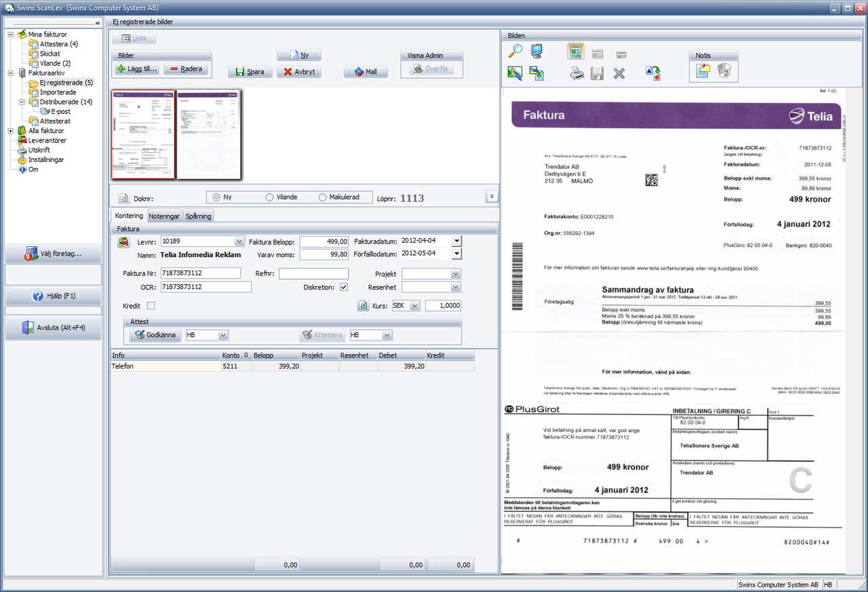
Task: Click the Godkänna button
Action: (x=155, y=335)
